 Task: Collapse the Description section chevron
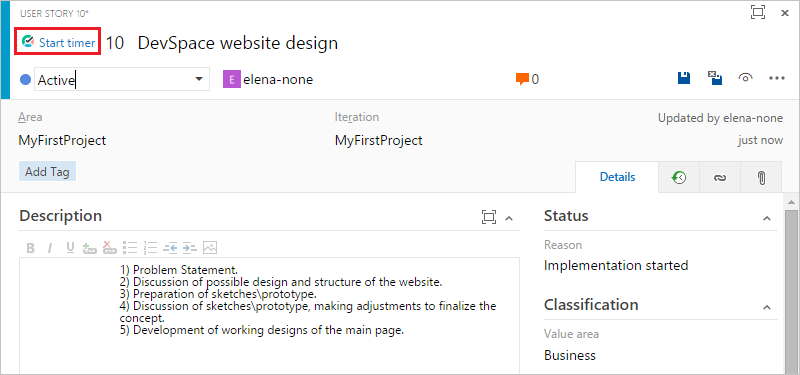(508, 218)
